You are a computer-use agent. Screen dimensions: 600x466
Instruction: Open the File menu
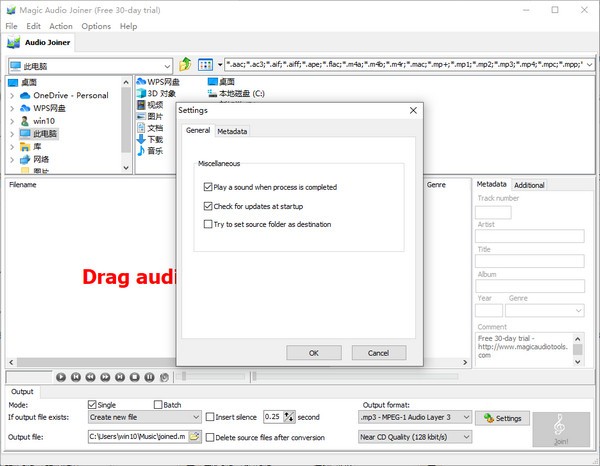coord(11,26)
